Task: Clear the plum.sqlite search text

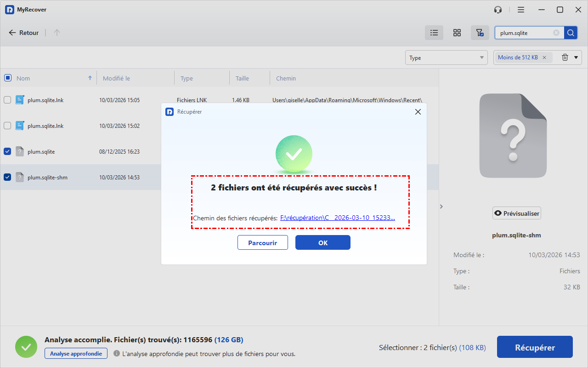Action: [x=556, y=33]
